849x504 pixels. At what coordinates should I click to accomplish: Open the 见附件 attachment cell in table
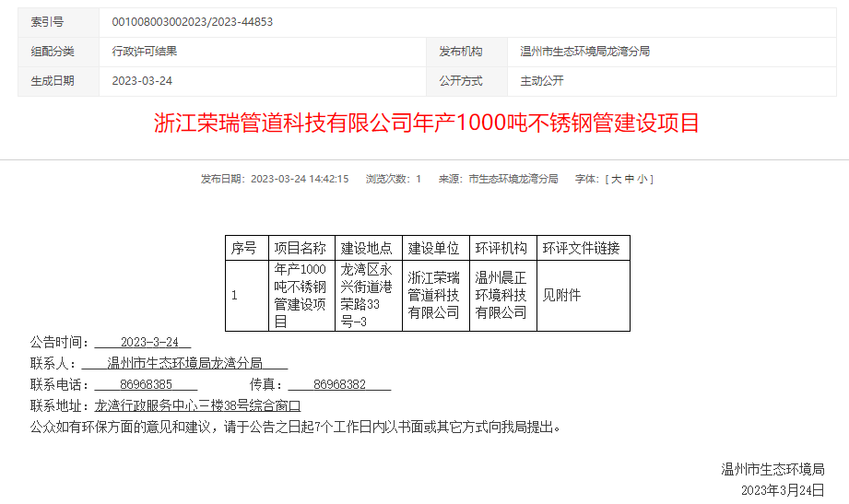[x=561, y=296]
